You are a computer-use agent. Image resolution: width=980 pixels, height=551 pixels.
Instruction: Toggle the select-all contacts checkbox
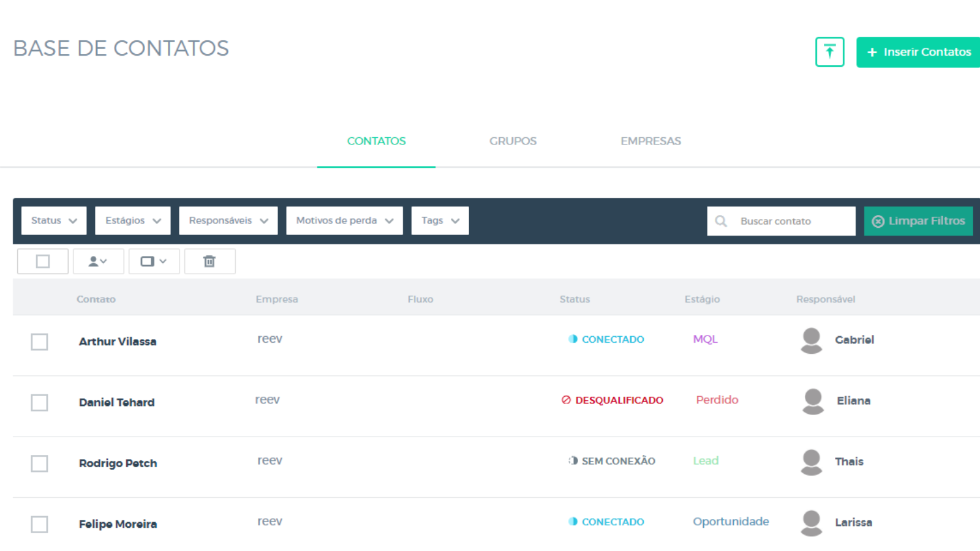[43, 261]
